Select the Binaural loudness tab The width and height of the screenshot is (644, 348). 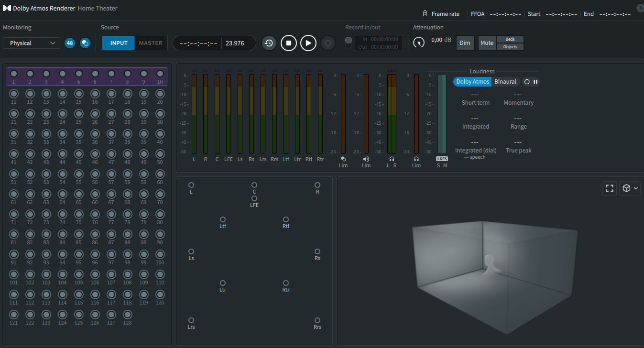(505, 82)
